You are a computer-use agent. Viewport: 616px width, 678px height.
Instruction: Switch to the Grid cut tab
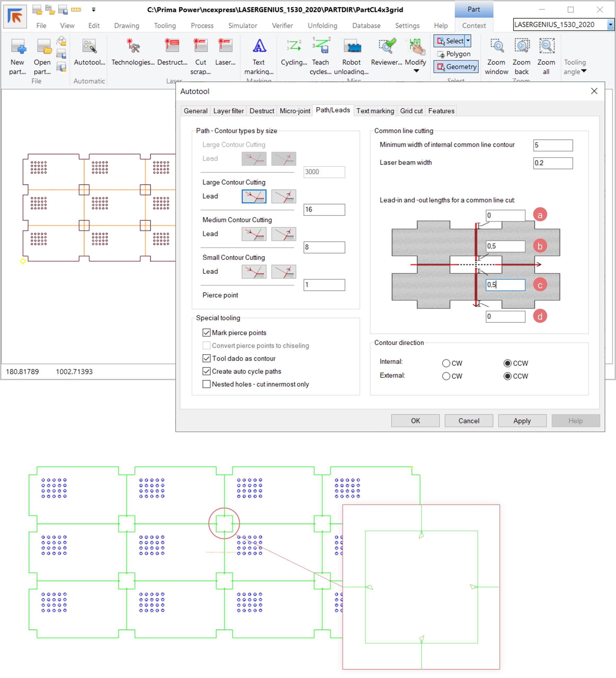click(x=411, y=111)
